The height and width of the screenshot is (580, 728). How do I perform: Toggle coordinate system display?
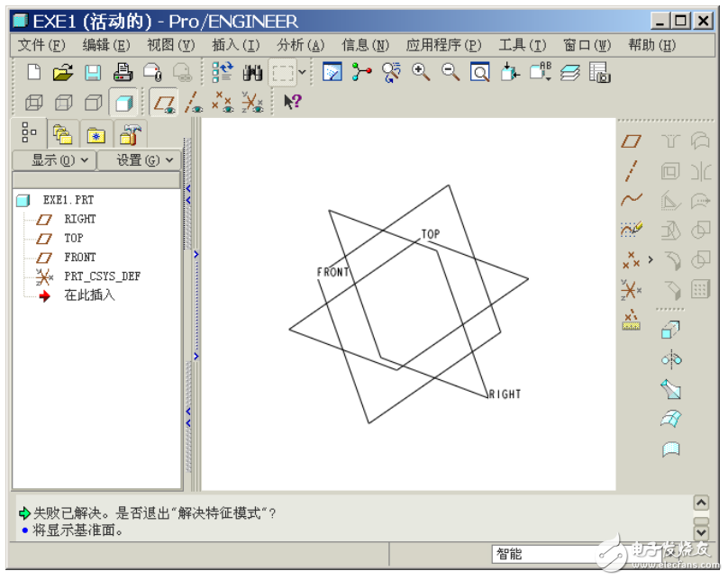250,102
